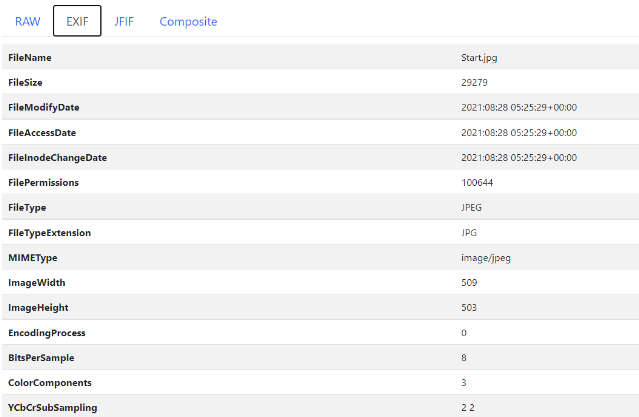The height and width of the screenshot is (417, 639).
Task: Select the FileInodeChangeDate label
Action: point(57,158)
